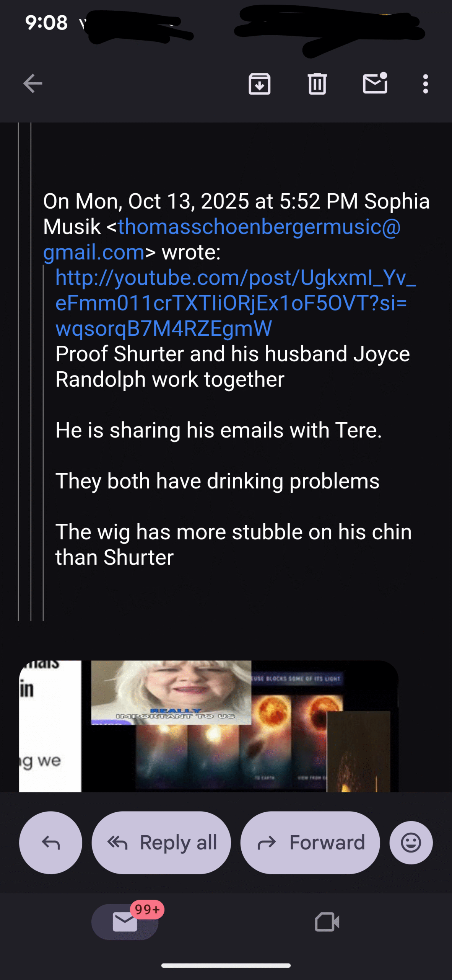452x980 pixels.
Task: Mark the email as unread
Action: click(x=375, y=83)
